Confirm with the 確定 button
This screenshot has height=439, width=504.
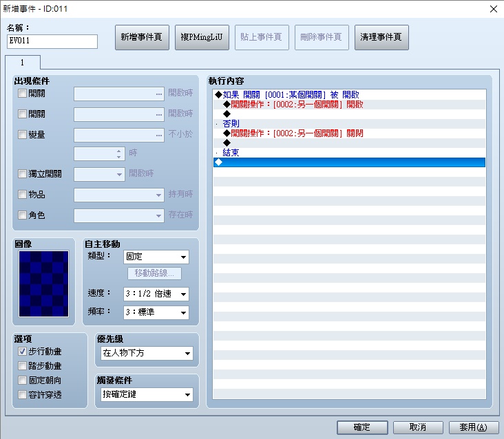362,427
